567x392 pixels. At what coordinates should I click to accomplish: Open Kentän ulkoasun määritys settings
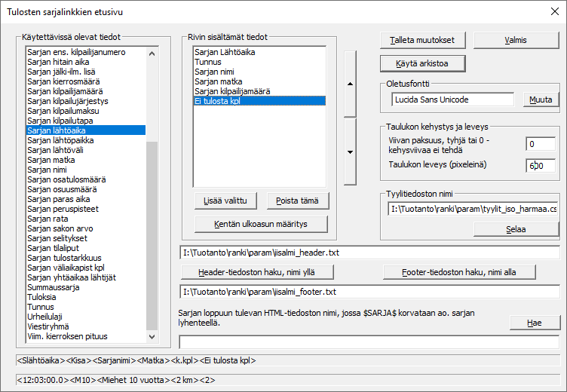261,224
